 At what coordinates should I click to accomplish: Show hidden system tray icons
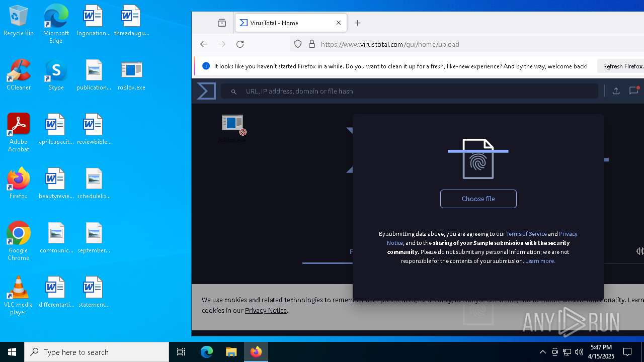tap(542, 352)
